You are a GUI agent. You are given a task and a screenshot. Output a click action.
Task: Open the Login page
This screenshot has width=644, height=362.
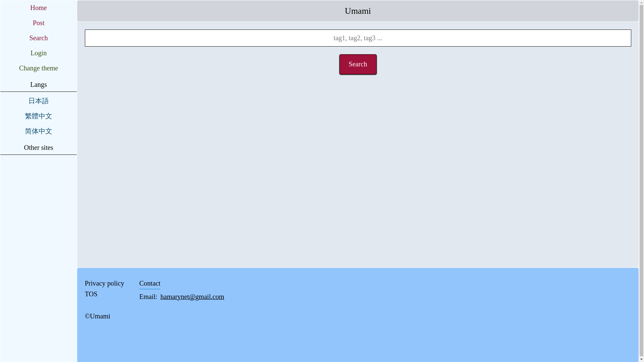pos(38,53)
